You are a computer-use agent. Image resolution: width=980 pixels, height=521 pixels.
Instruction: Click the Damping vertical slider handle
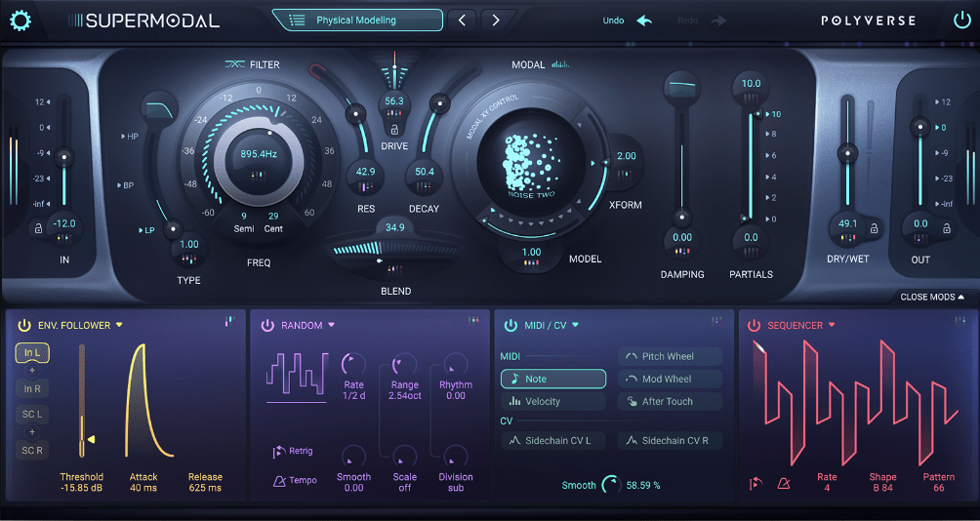coord(681,217)
